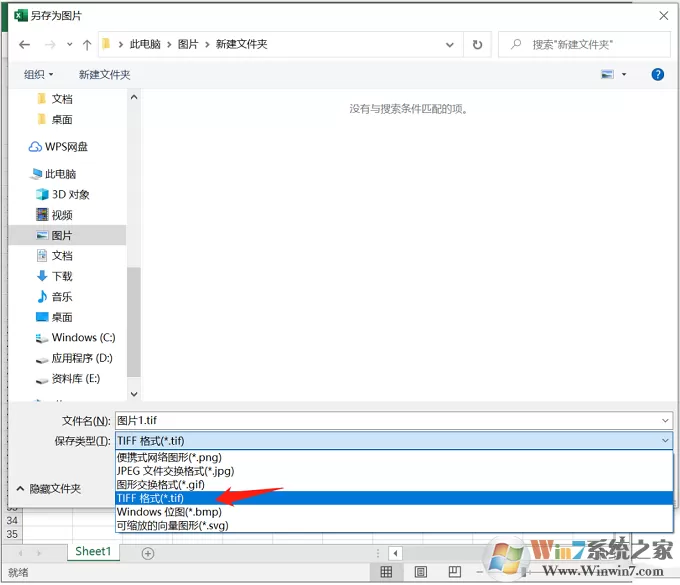Collapse folders via 隐藏文件夹
Image resolution: width=680 pixels, height=585 pixels.
(49, 489)
